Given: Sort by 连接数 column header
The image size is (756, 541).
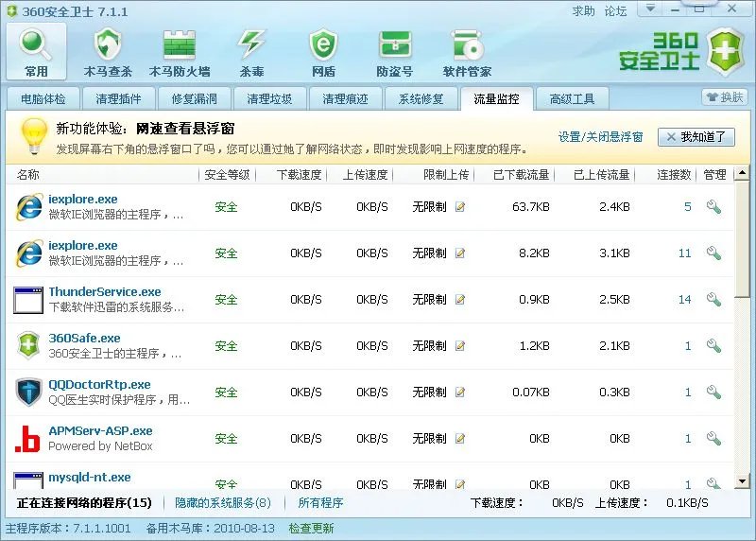Looking at the screenshot, I should [x=674, y=175].
